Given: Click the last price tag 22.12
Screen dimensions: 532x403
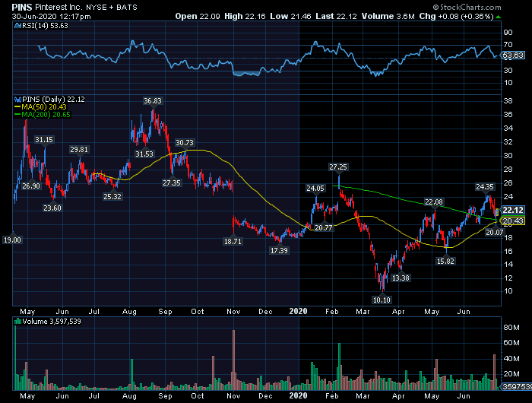Looking at the screenshot, I should [x=513, y=210].
